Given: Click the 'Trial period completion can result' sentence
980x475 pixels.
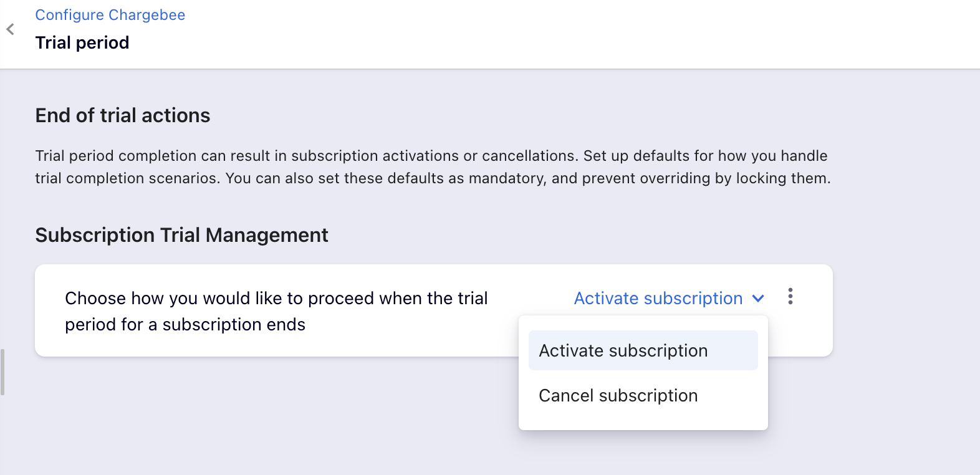Looking at the screenshot, I should pyautogui.click(x=307, y=156).
